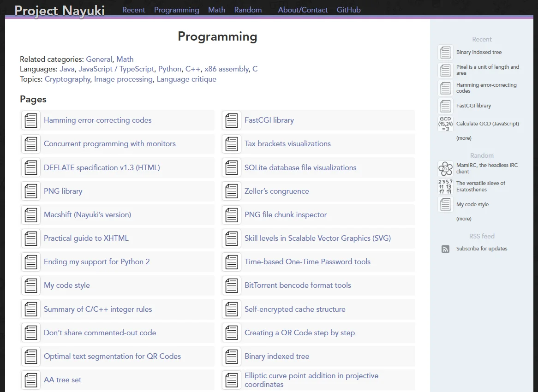This screenshot has width=538, height=392.
Task: Click Subscribe for updates link
Action: point(481,249)
